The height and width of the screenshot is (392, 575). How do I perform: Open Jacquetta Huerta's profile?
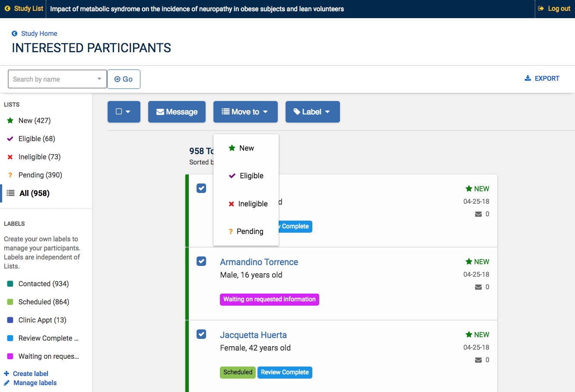pyautogui.click(x=253, y=335)
